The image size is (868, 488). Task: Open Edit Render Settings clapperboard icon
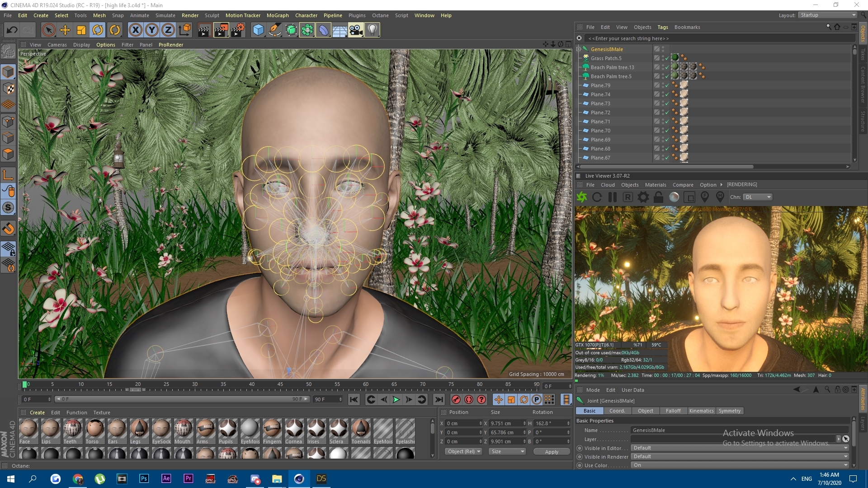(238, 30)
